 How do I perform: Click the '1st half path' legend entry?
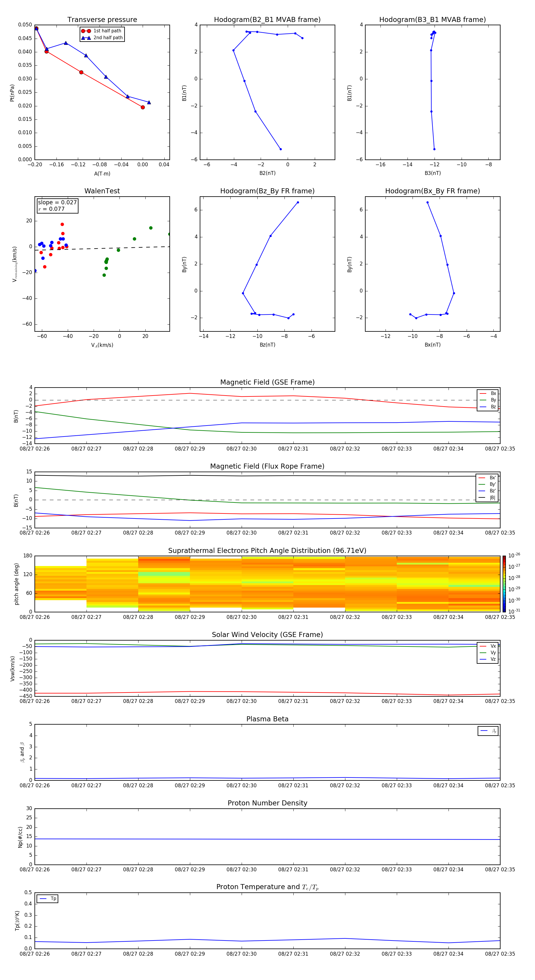pyautogui.click(x=102, y=31)
